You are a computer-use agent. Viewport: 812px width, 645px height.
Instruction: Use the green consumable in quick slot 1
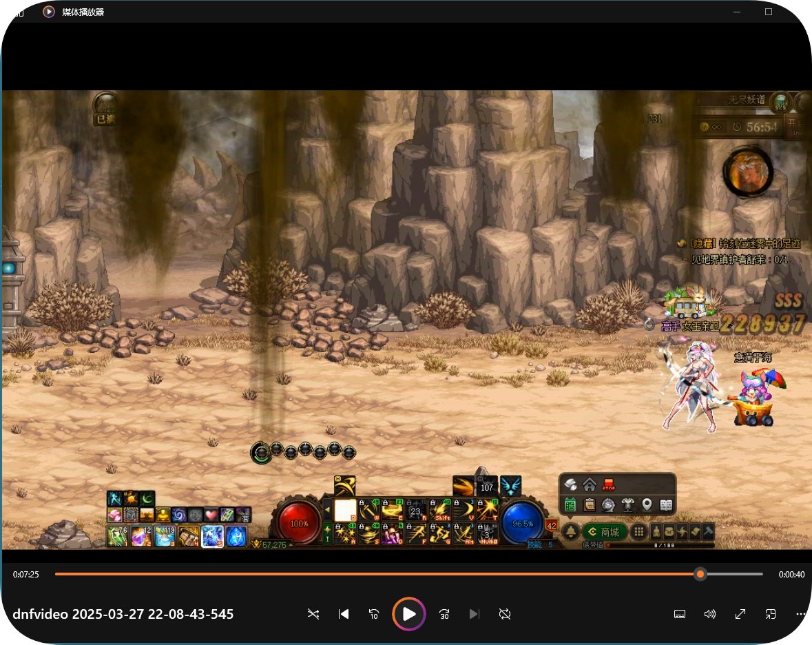117,536
